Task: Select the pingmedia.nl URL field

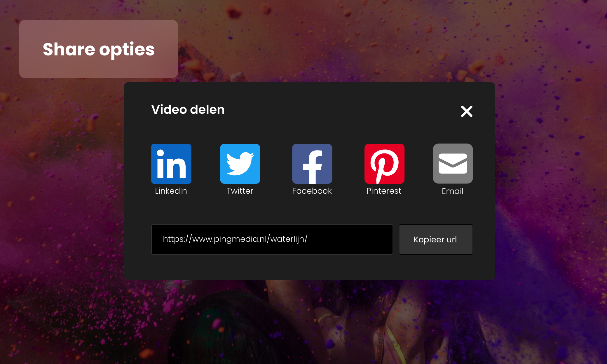Action: pyautogui.click(x=272, y=239)
